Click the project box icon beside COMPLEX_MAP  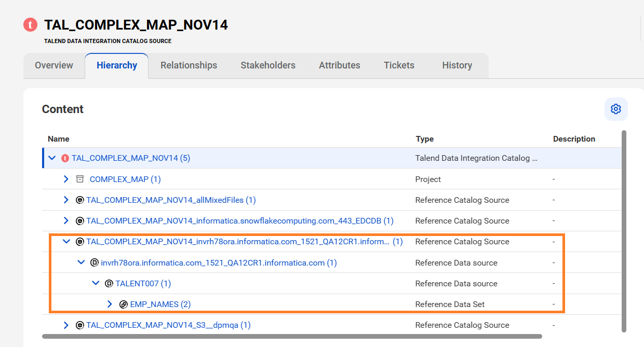coord(79,179)
